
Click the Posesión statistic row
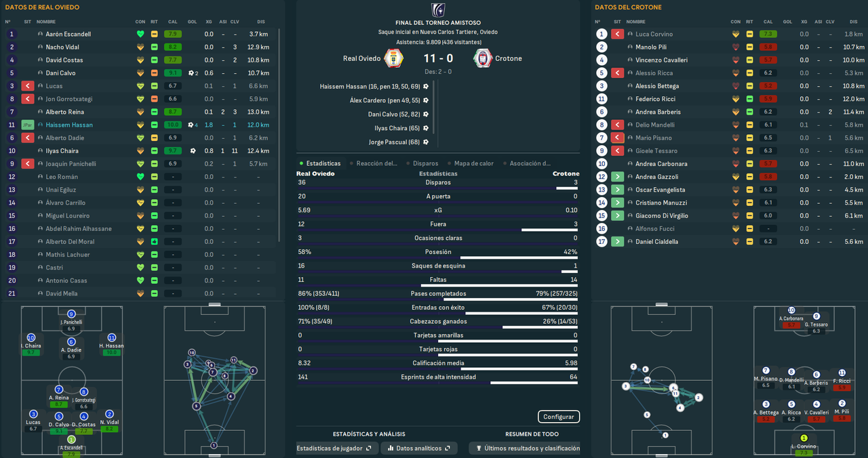click(x=437, y=253)
